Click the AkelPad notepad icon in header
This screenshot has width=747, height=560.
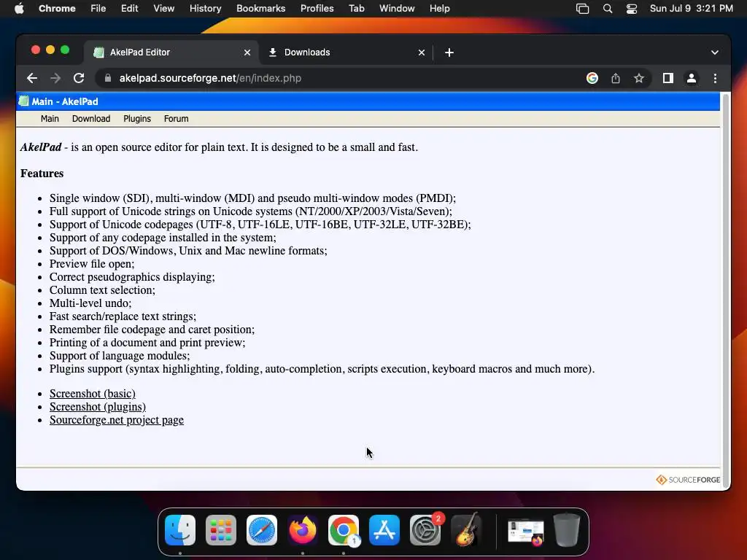pos(23,101)
